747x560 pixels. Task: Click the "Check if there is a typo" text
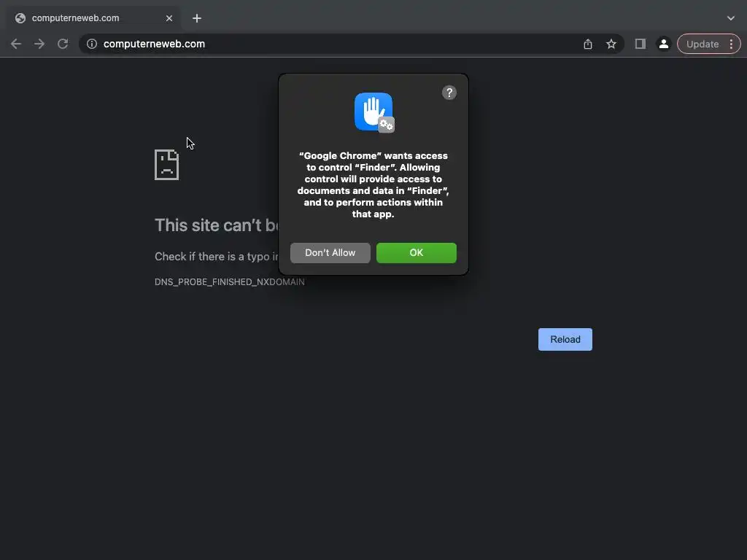[x=216, y=257]
